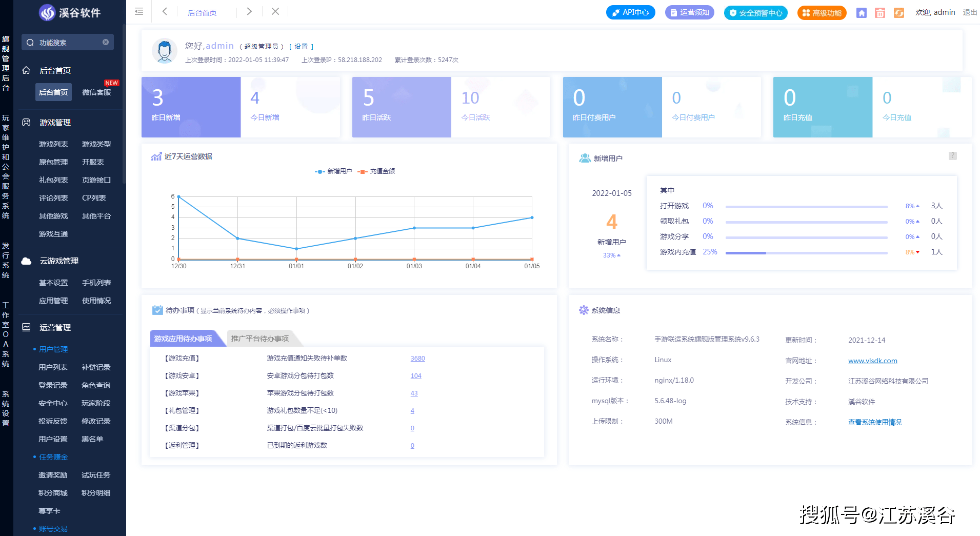Click the orange refresh icon in top bar
Screen dimensions: 980x536
[x=899, y=13]
